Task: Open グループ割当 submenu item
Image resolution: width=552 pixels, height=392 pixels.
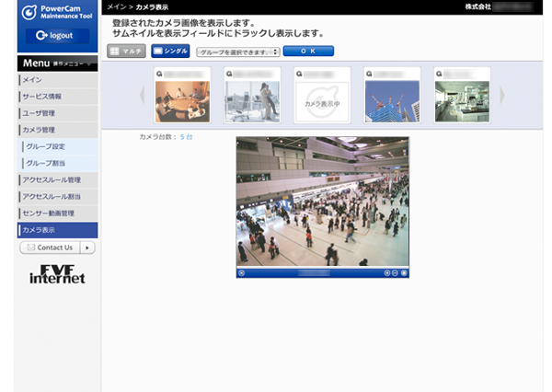Action: point(58,164)
